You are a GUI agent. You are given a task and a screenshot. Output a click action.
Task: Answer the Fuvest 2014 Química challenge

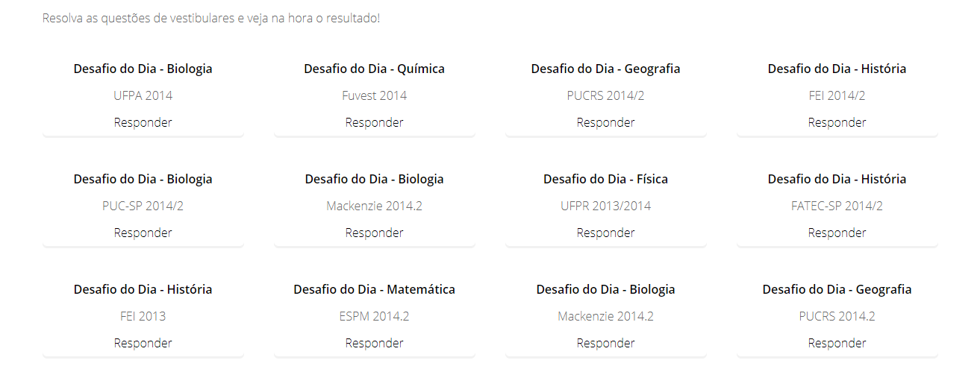[374, 122]
